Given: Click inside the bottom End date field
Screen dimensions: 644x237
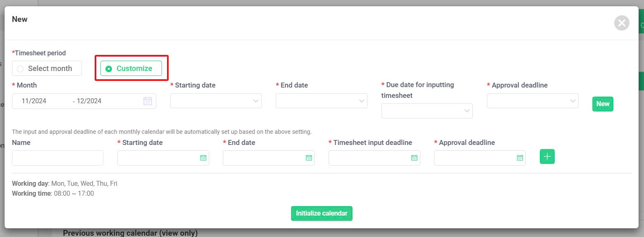Looking at the screenshot, I should pos(269,158).
